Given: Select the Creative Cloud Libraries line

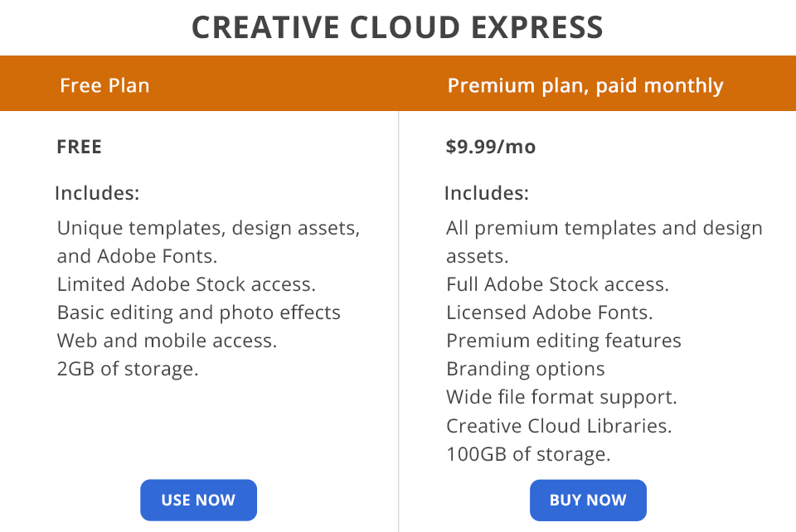Looking at the screenshot, I should tap(559, 425).
